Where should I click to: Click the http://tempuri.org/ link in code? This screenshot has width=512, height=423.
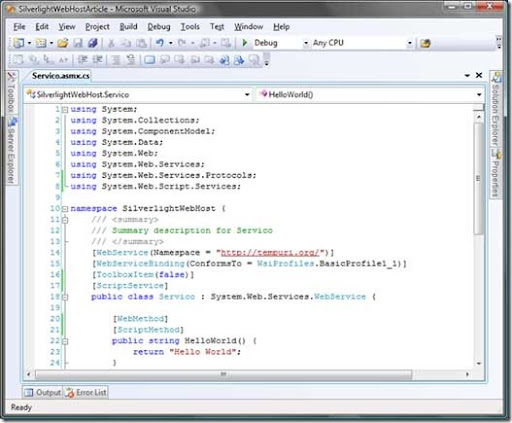pyautogui.click(x=270, y=253)
